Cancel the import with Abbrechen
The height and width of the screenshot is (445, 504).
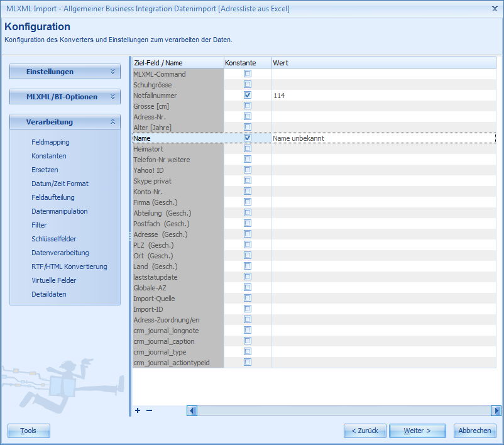tap(474, 431)
